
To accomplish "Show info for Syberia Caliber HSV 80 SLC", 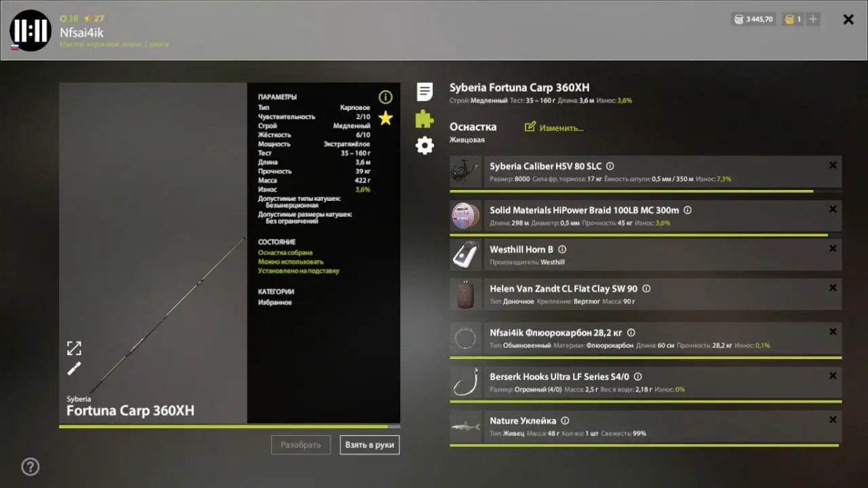I will coord(610,166).
